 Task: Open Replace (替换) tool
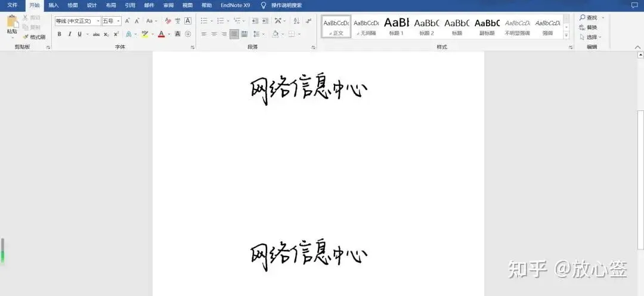[588, 27]
